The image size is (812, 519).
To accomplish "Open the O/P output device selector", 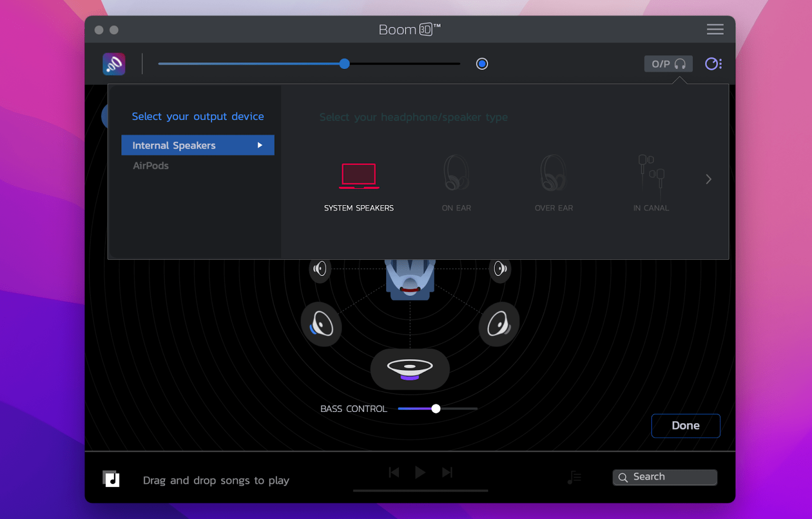I will tap(668, 63).
